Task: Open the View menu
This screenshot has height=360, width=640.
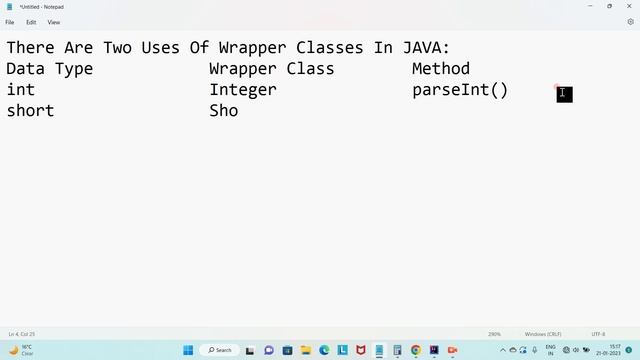Action: tap(53, 22)
